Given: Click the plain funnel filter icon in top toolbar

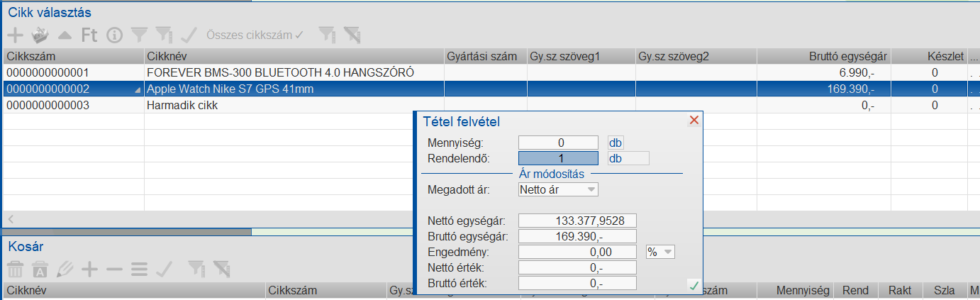Looking at the screenshot, I should (x=140, y=34).
